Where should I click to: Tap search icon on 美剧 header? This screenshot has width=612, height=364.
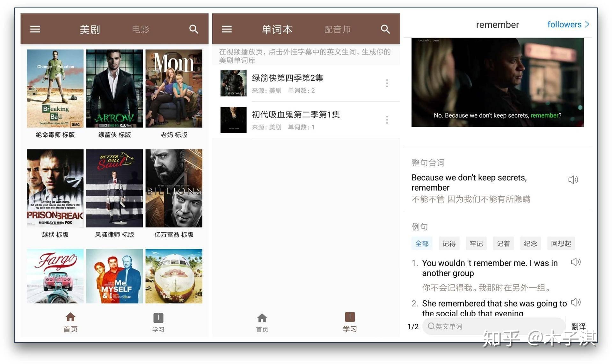pyautogui.click(x=194, y=29)
